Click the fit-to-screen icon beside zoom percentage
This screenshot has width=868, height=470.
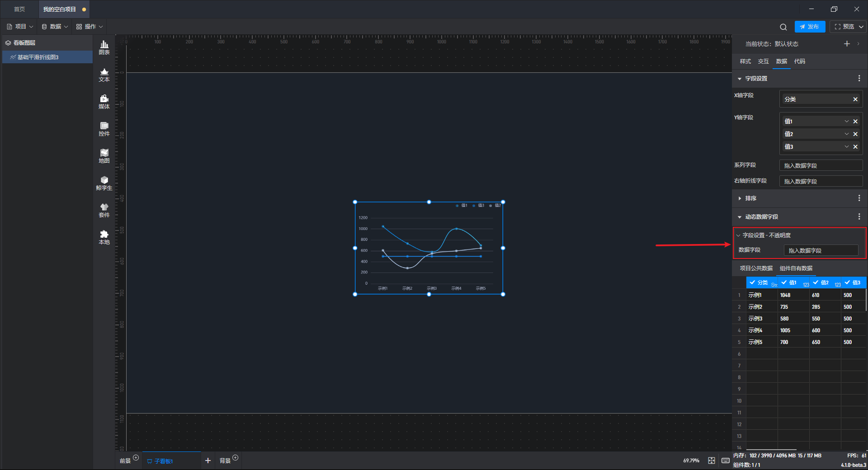coord(712,461)
